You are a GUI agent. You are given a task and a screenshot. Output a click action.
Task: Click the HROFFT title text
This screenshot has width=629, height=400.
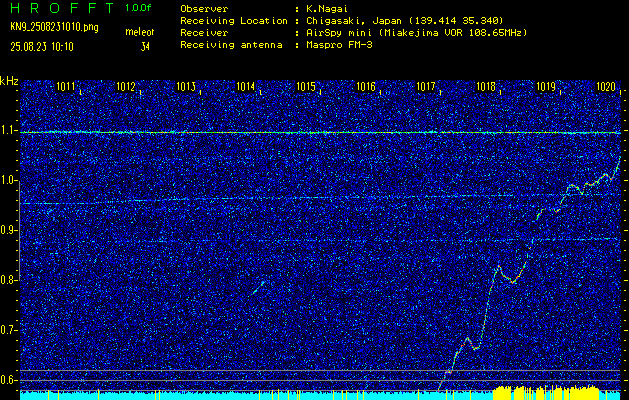click(x=62, y=8)
